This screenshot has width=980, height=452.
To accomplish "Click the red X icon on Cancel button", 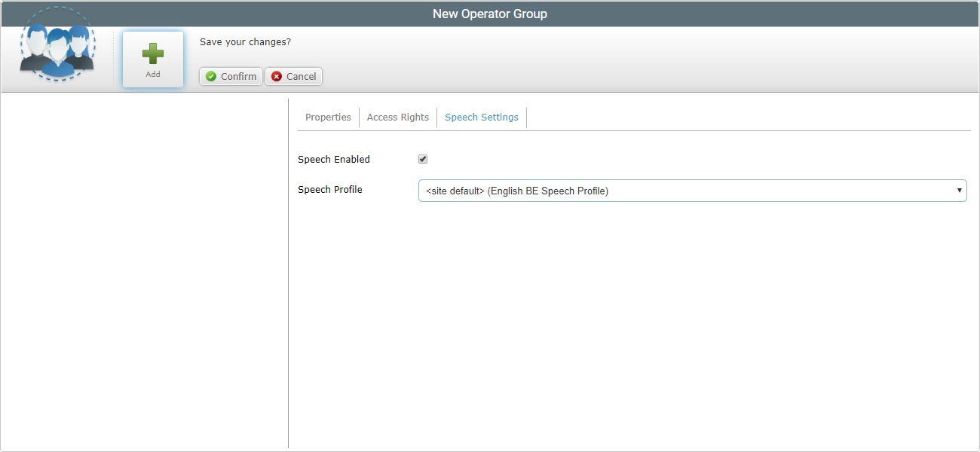I will [x=275, y=76].
